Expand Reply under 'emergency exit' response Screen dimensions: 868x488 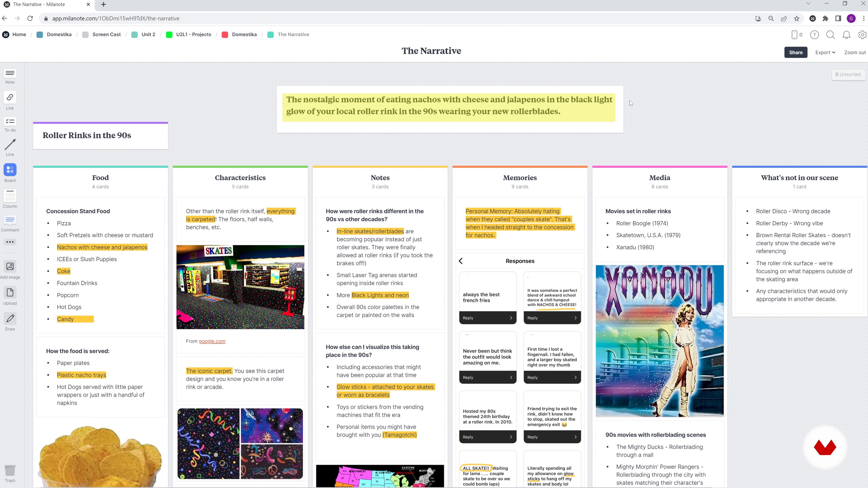552,437
